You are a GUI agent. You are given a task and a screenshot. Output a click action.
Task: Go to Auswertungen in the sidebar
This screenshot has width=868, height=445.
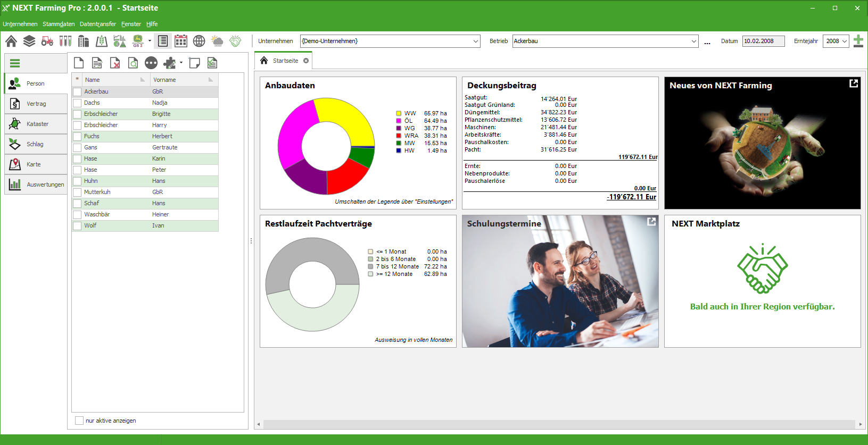coord(36,184)
